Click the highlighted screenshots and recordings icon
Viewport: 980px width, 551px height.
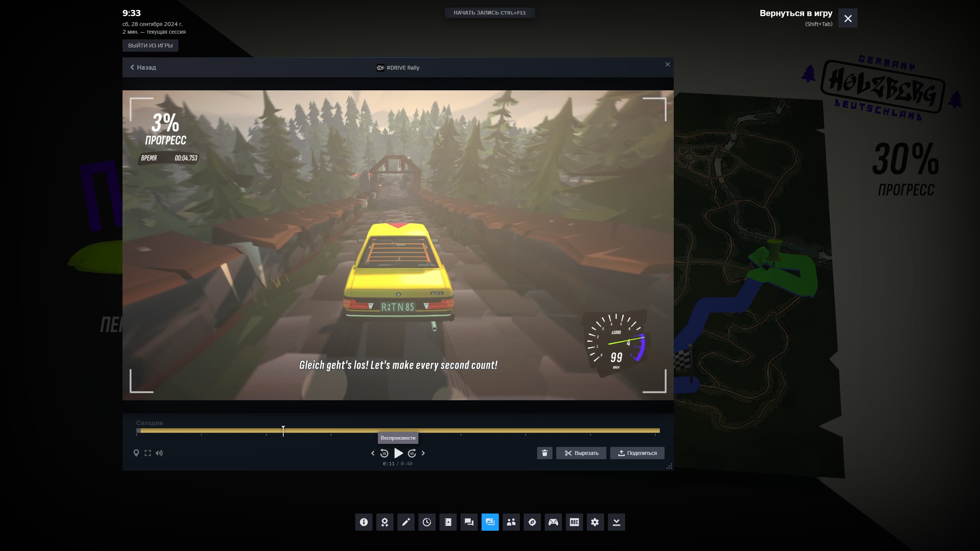(490, 522)
